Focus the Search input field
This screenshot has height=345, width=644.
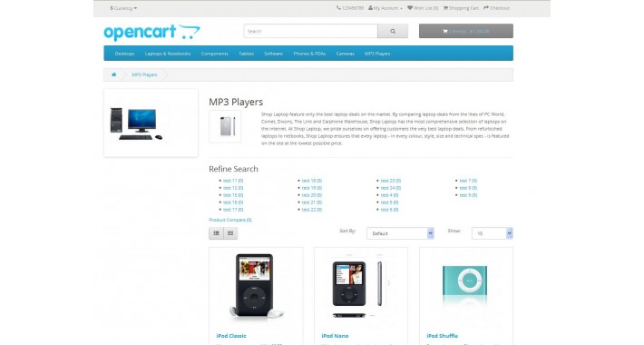(310, 31)
